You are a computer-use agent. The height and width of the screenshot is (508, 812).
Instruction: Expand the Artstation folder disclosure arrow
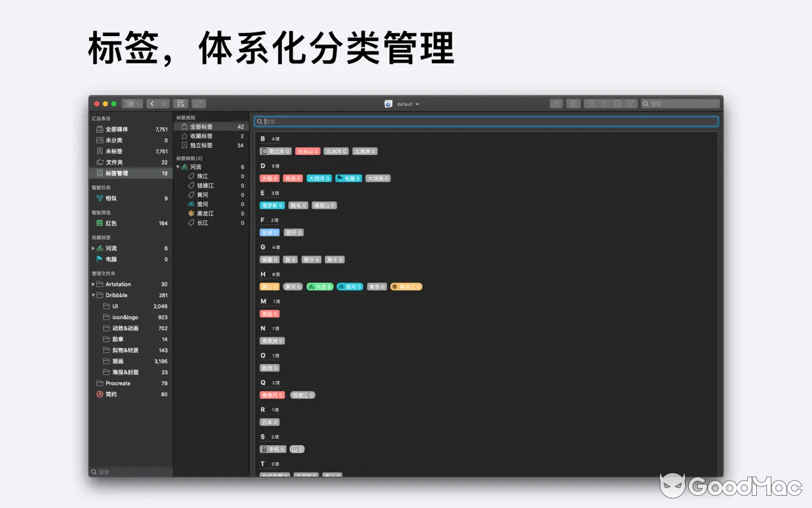(93, 284)
